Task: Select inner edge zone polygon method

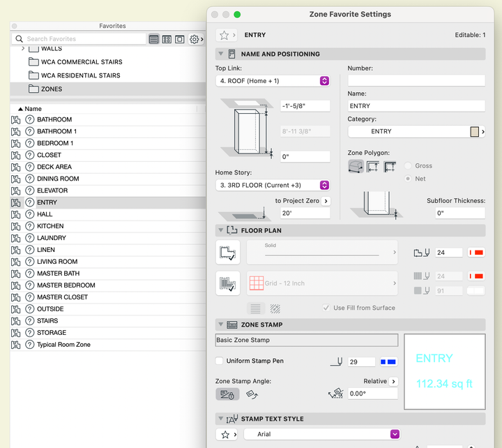Action: (373, 166)
